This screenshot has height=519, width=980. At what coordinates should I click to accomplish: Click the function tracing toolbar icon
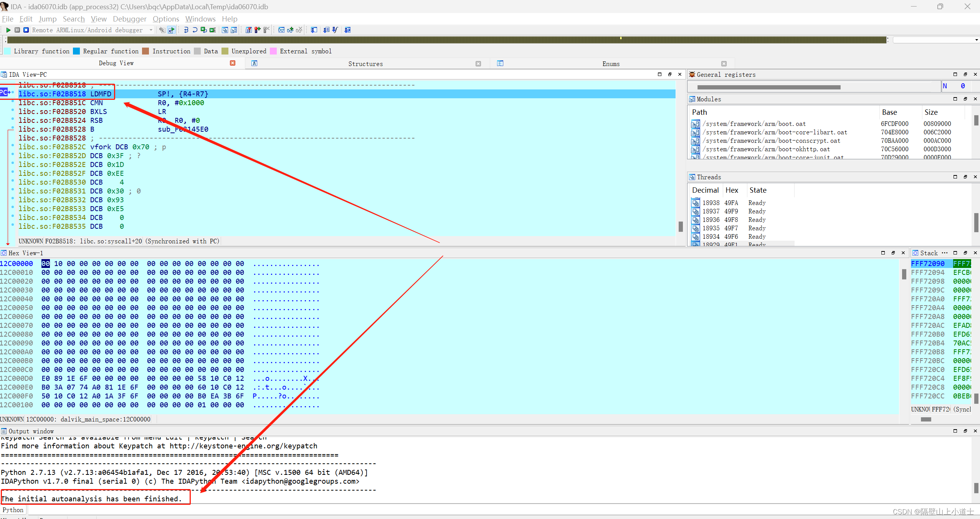[335, 30]
